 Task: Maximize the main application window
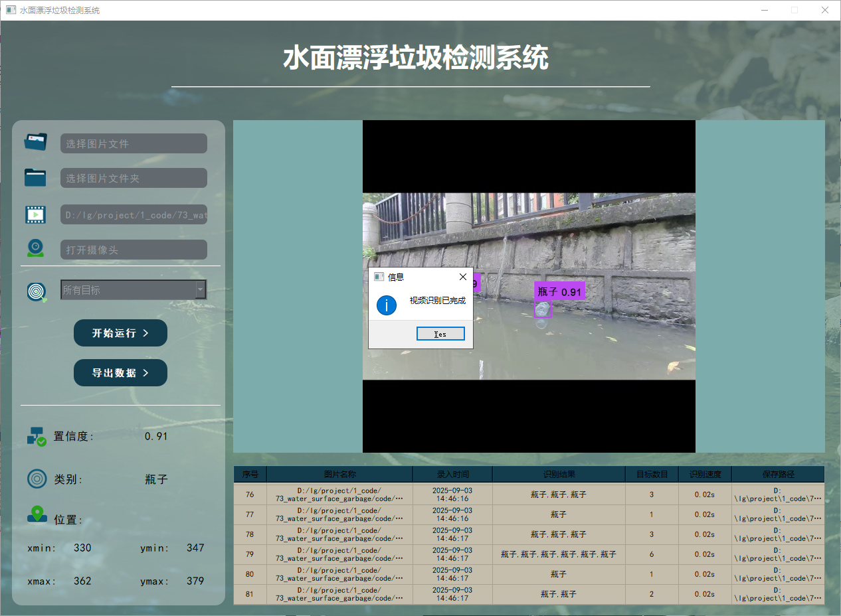[794, 10]
